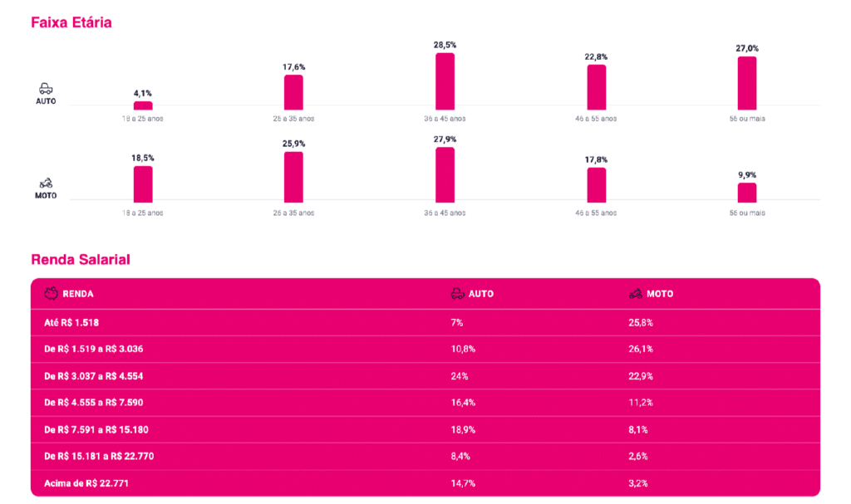The image size is (851, 504).
Task: Select the 4,1% AUTO bar for 18 a 25 anos
Action: tap(143, 105)
